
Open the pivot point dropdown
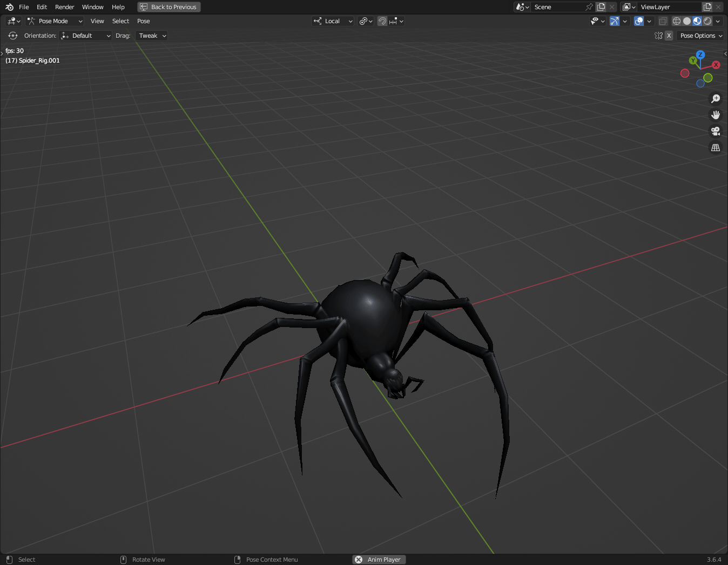[x=366, y=21]
